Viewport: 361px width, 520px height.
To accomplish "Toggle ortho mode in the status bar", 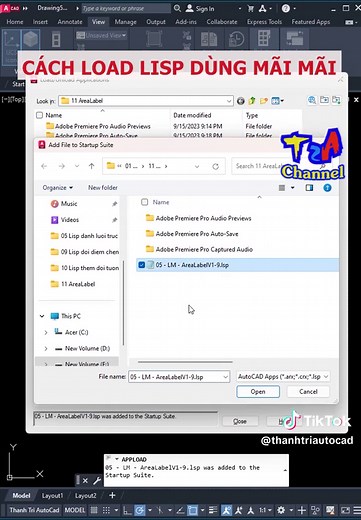I will tap(127, 510).
